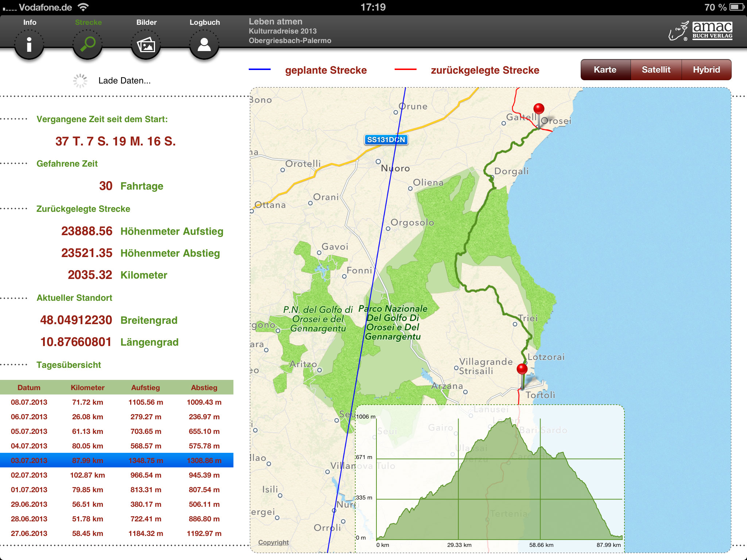Viewport: 747px width, 560px height.
Task: Switch map to Karte view
Action: tap(605, 70)
